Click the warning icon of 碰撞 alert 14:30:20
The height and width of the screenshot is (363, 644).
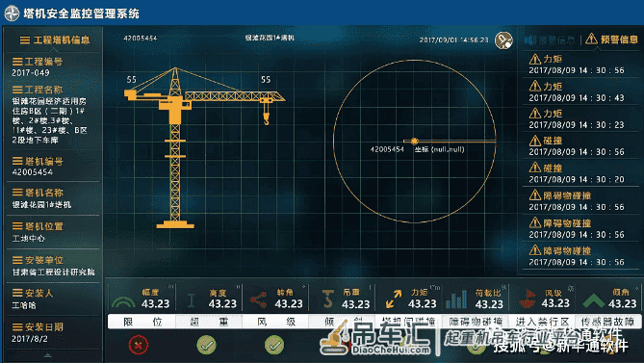(535, 168)
